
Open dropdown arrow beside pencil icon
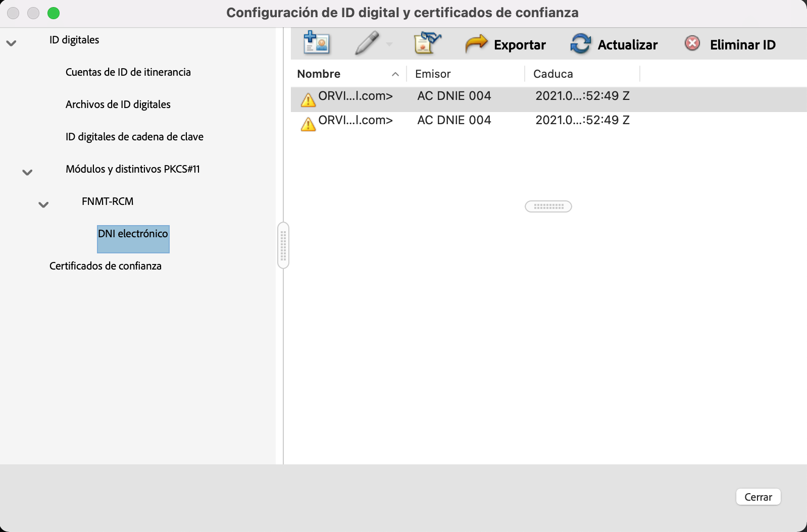[389, 44]
